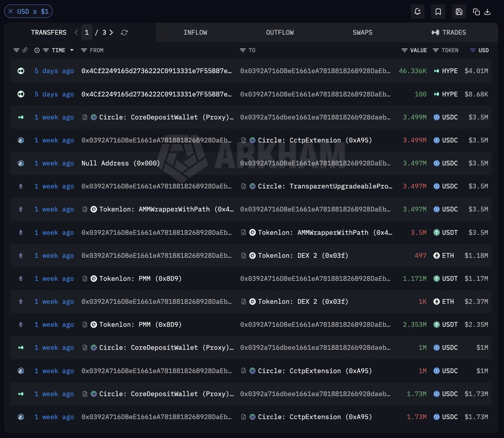Go to the previous transfers page

[x=76, y=32]
